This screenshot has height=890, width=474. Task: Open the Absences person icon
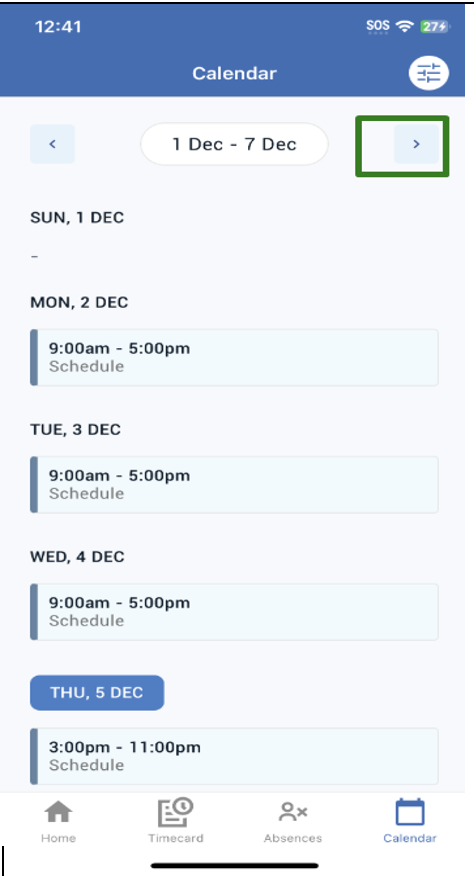pyautogui.click(x=292, y=812)
